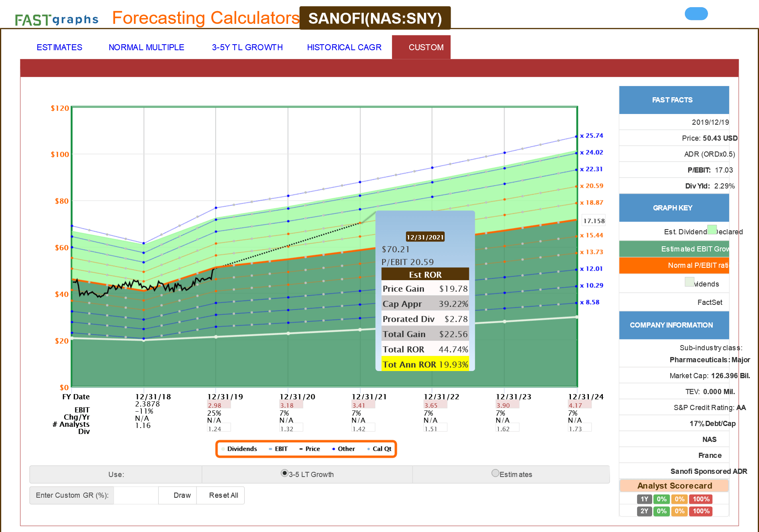759x532 pixels.
Task: Click the Sanofi Sponsored ADR entry
Action: pos(709,471)
